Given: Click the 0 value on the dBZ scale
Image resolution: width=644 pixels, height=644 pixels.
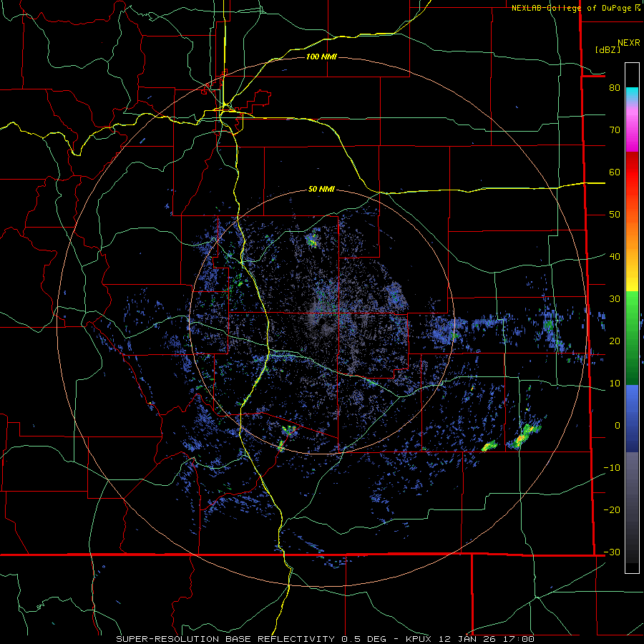Looking at the screenshot, I should (x=617, y=426).
